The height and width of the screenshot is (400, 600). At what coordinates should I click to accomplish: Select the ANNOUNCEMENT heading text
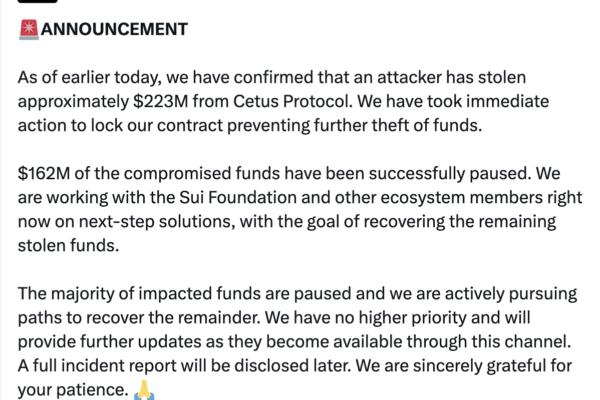(x=114, y=29)
